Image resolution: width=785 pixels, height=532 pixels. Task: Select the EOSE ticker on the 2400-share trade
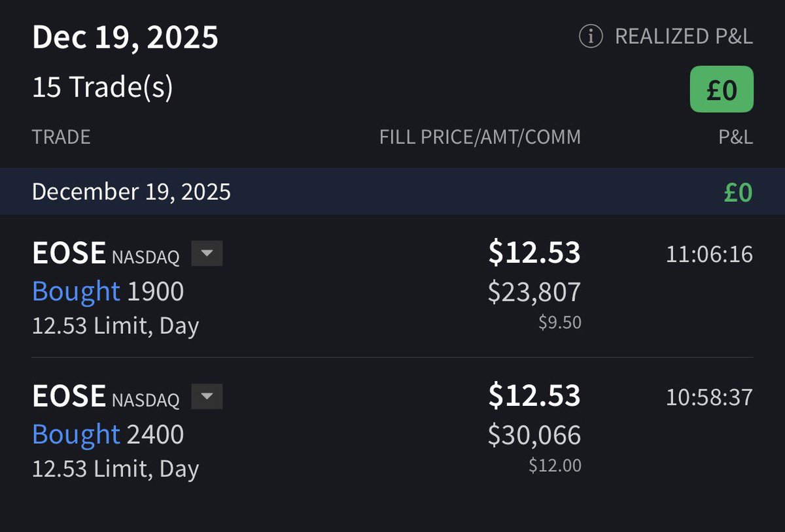pos(69,396)
